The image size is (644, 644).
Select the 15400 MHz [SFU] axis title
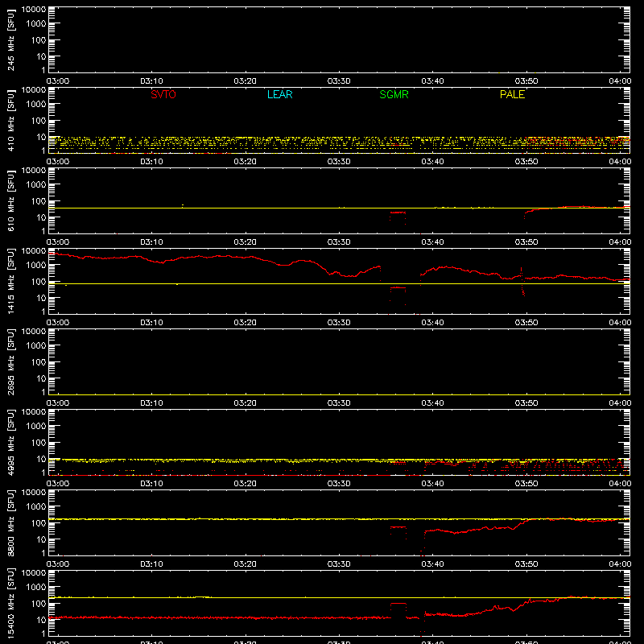[10, 604]
